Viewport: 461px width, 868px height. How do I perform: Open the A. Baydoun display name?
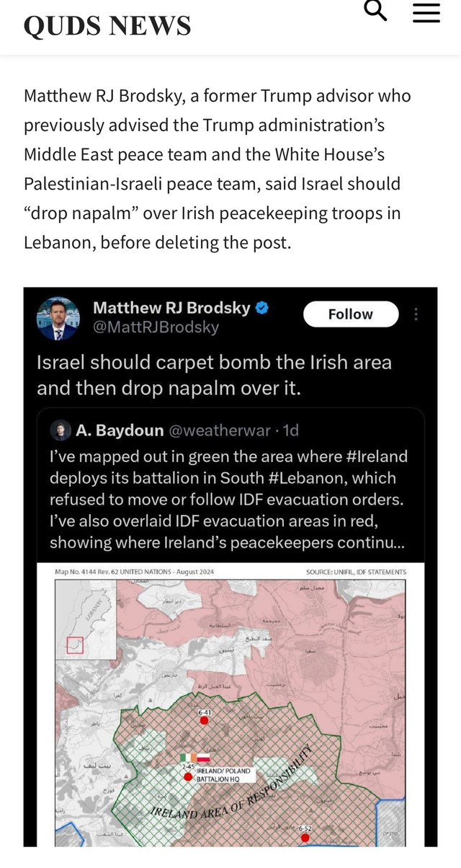click(120, 430)
